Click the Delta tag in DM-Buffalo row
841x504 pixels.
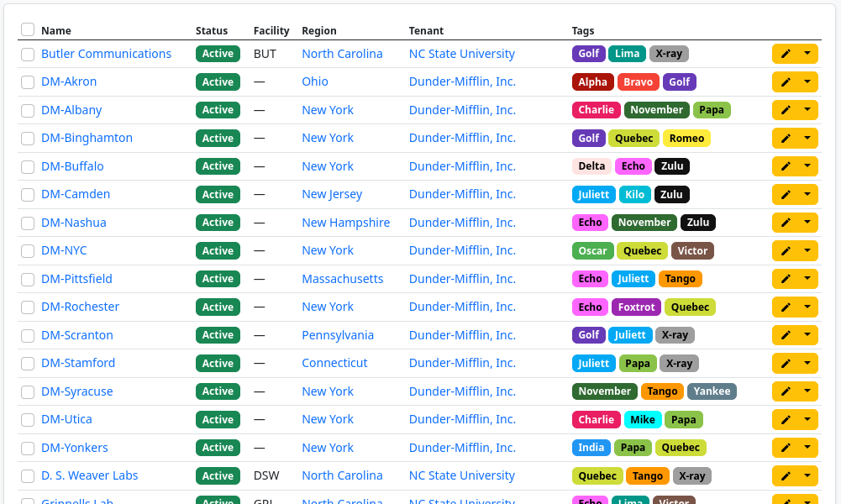point(591,166)
